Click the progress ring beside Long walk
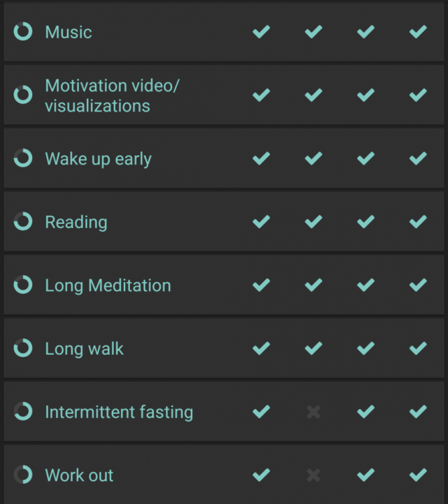 click(23, 348)
